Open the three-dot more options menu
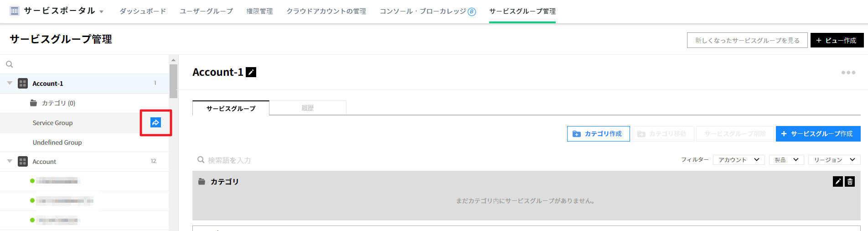Screen dimensions: 868x231 coord(848,73)
